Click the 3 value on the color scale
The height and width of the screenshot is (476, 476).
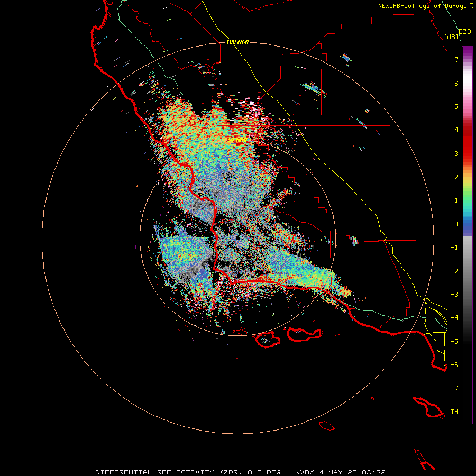456,153
